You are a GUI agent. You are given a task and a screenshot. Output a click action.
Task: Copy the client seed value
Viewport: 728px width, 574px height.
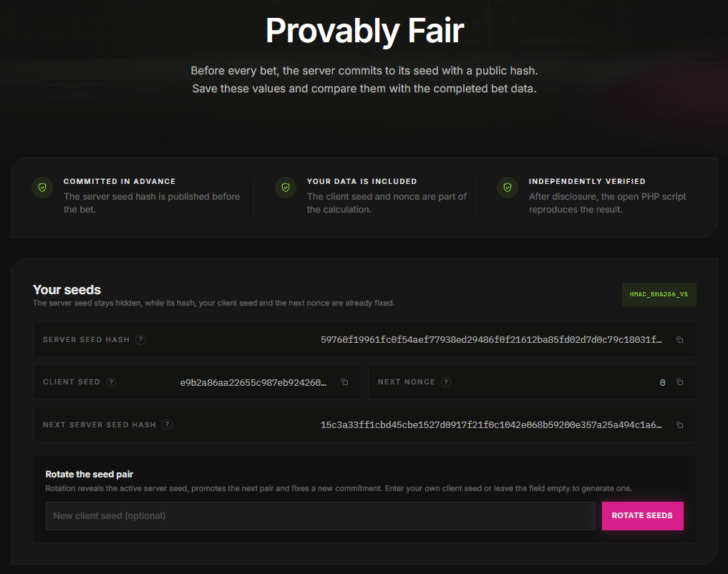[344, 382]
